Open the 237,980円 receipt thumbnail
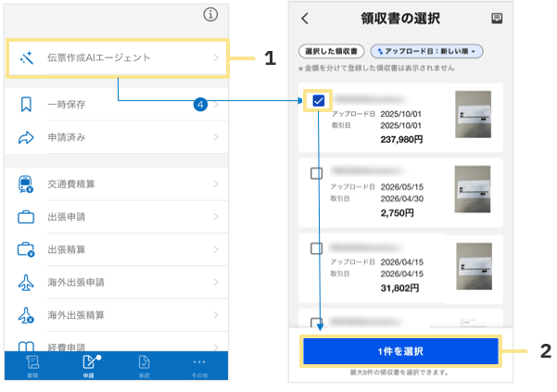Viewport: 557px width, 392px height. click(x=473, y=114)
